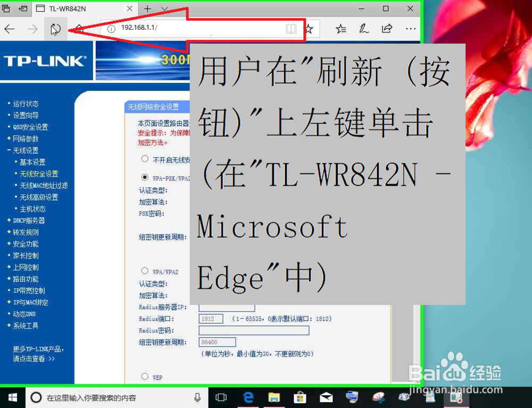Select WPA/WPA2 radio button
Screen dimensions: 532x408
(145, 271)
